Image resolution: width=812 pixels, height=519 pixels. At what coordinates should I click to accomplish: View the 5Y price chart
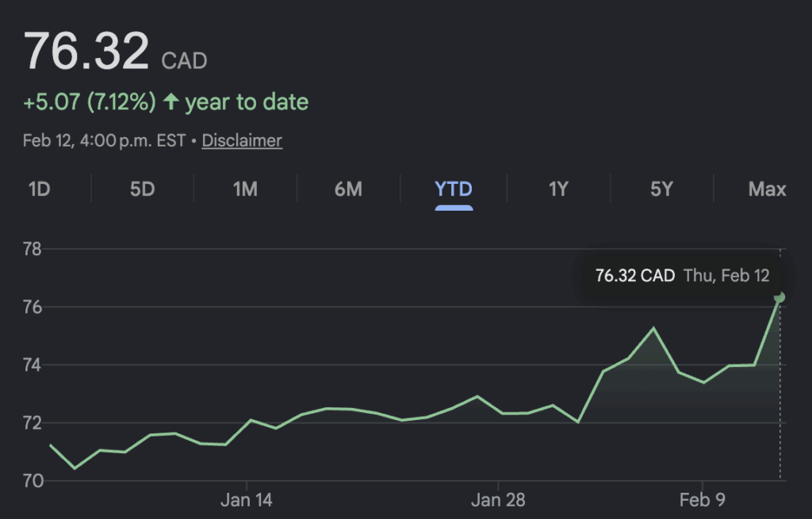661,189
